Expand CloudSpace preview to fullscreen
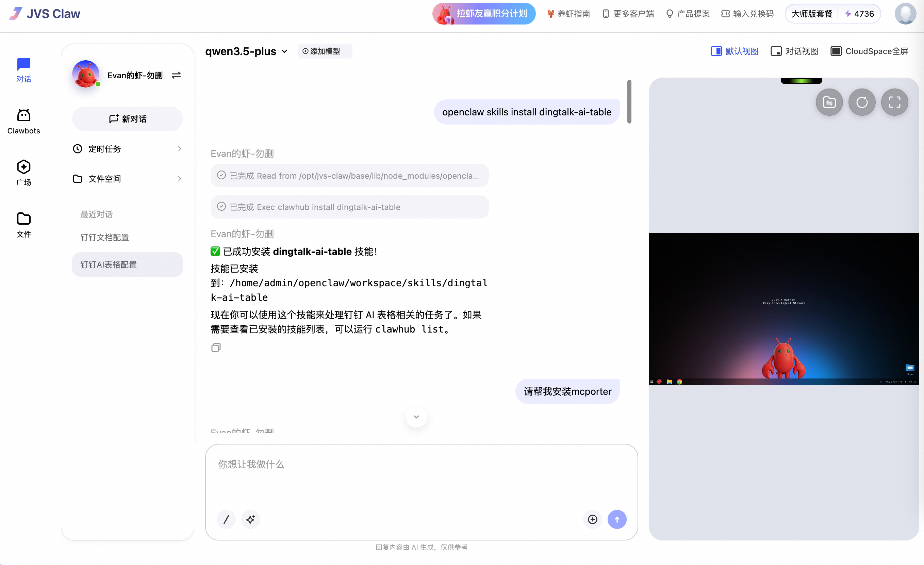 point(894,102)
